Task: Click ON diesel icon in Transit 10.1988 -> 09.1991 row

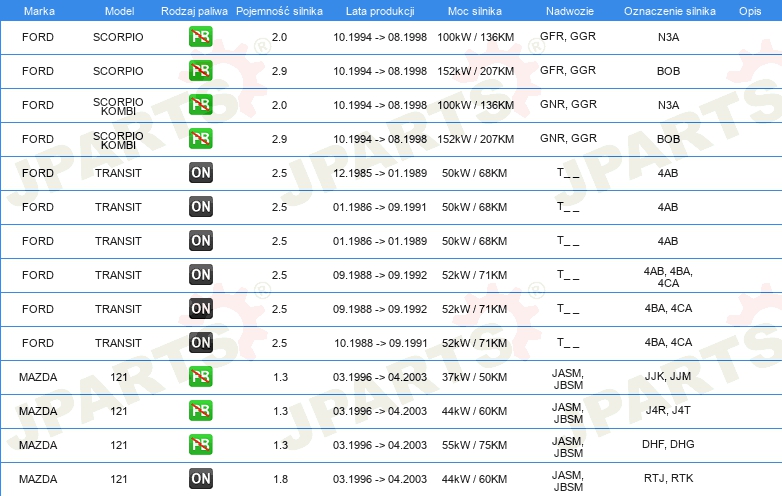Action: (x=200, y=342)
